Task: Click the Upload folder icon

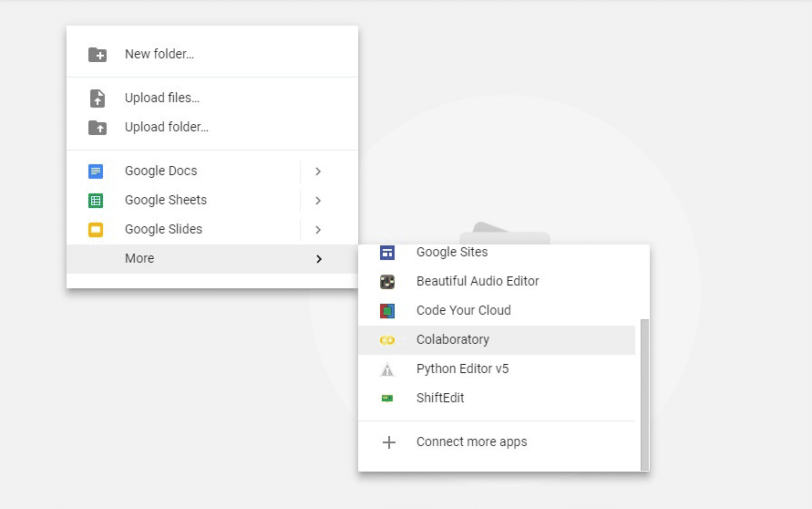Action: click(x=98, y=128)
